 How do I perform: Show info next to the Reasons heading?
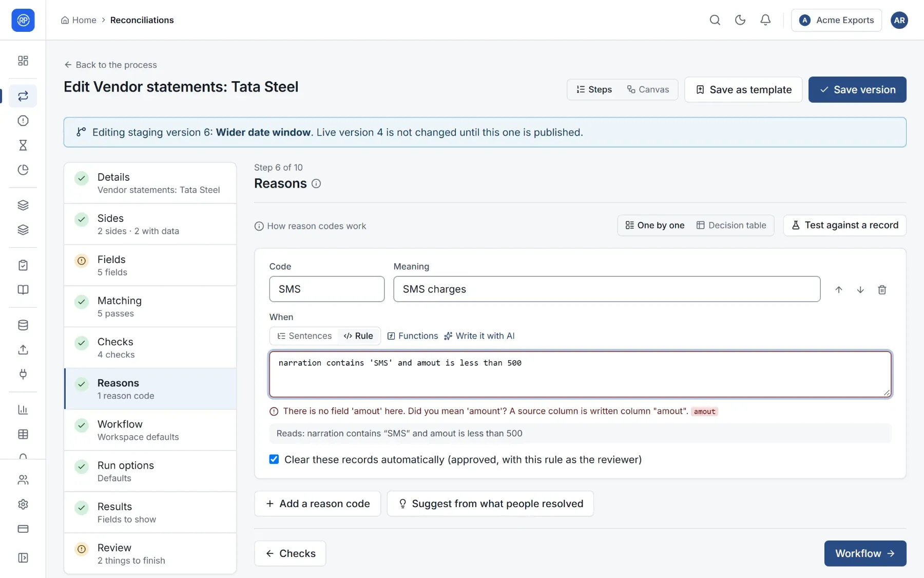point(316,184)
